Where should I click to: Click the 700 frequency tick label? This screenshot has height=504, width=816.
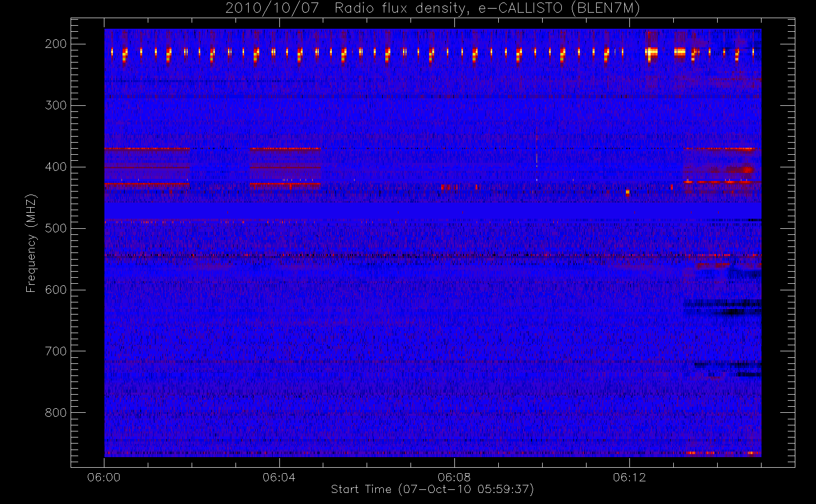tap(56, 351)
